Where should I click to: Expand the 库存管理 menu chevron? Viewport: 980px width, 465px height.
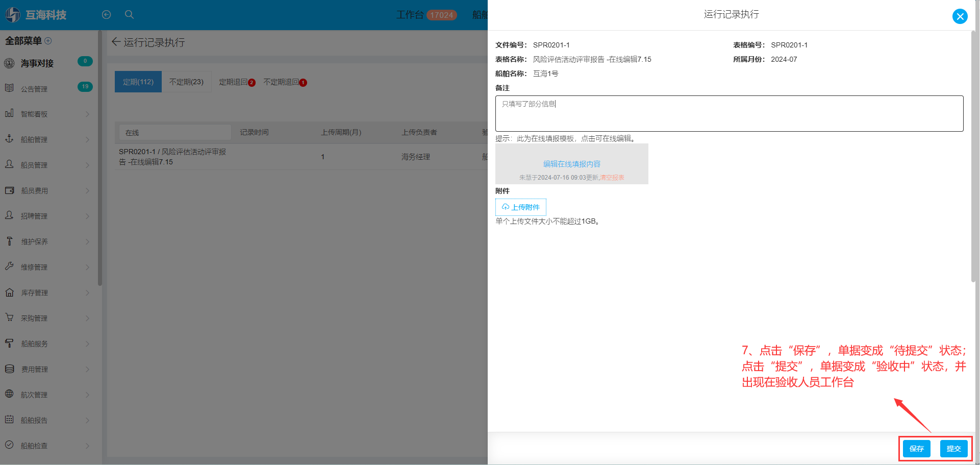(x=87, y=292)
